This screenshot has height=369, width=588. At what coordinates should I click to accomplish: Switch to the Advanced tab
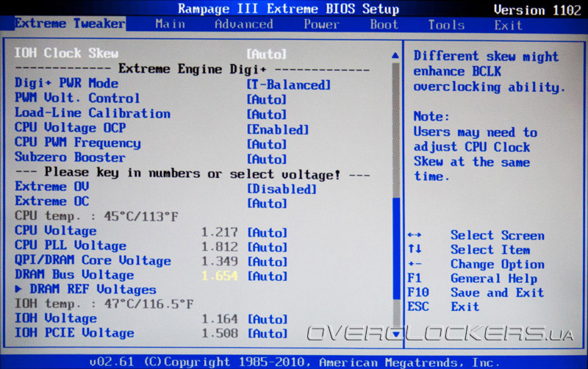244,24
